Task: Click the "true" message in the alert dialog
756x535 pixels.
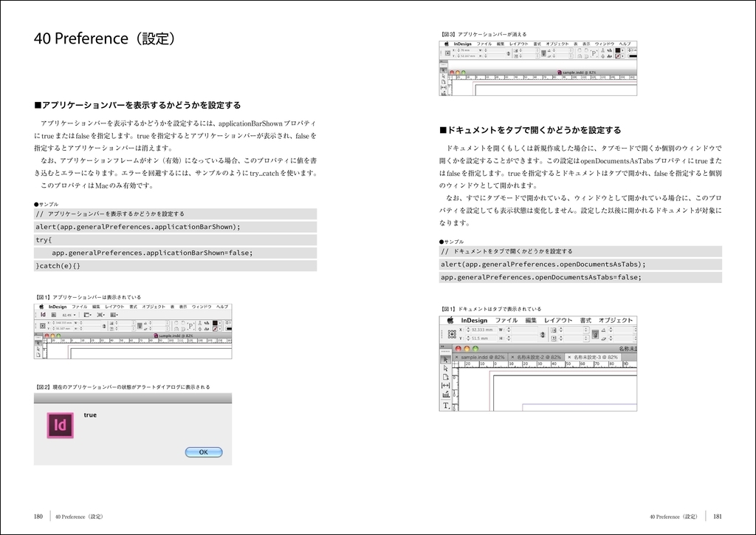Action: click(x=90, y=415)
